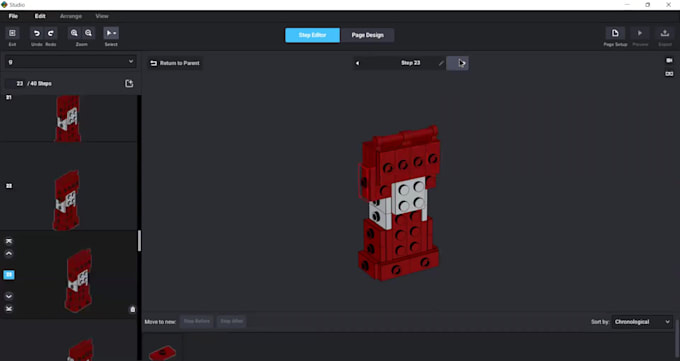
Task: Open the Edit menu
Action: tap(40, 16)
